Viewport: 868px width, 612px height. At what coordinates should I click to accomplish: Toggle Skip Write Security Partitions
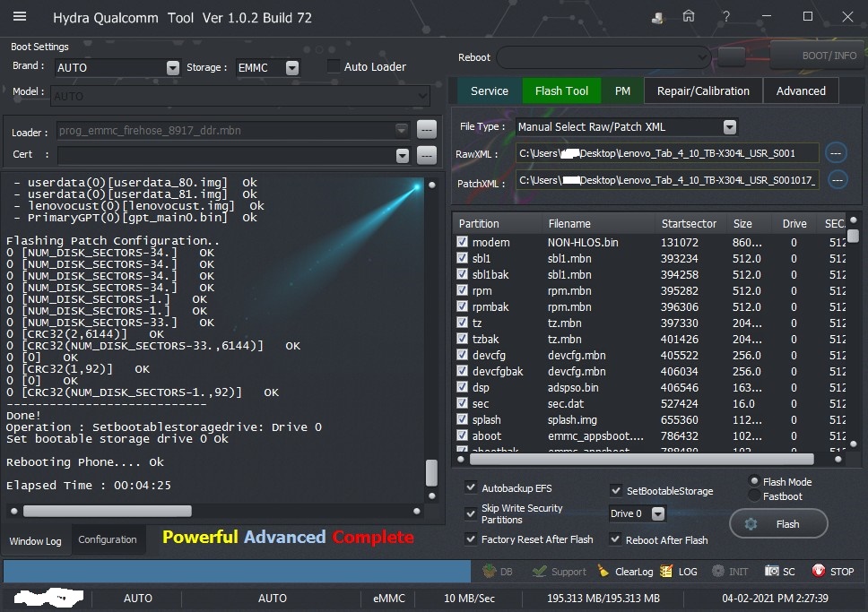[471, 513]
